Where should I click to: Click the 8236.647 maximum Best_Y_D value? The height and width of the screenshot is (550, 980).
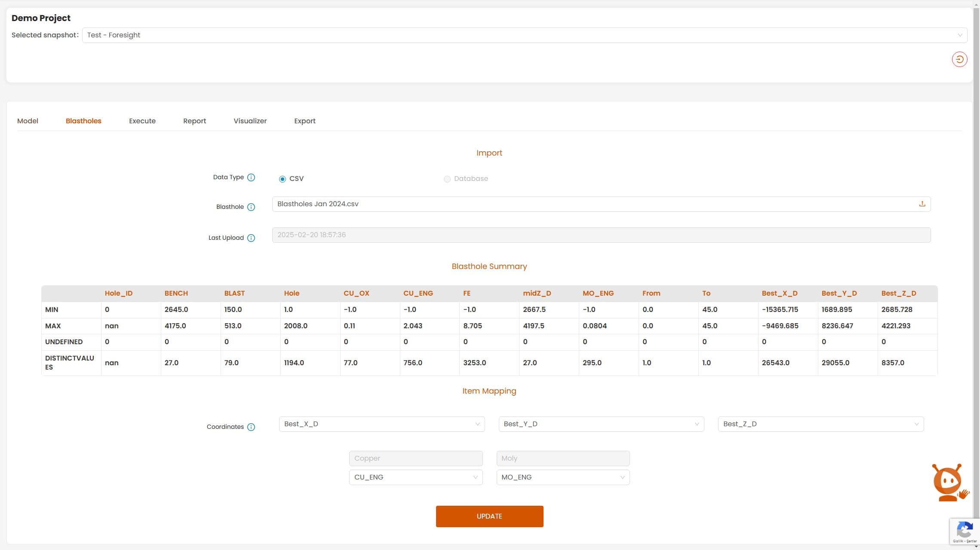[x=837, y=326]
